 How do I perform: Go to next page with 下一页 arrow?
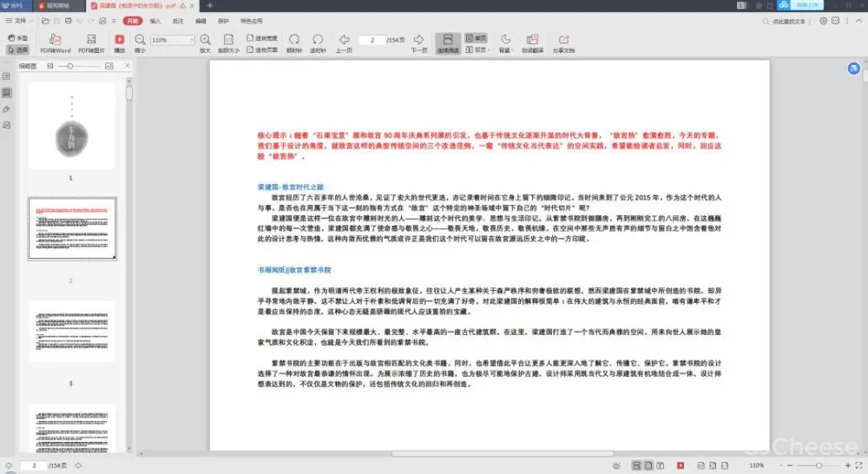418,41
